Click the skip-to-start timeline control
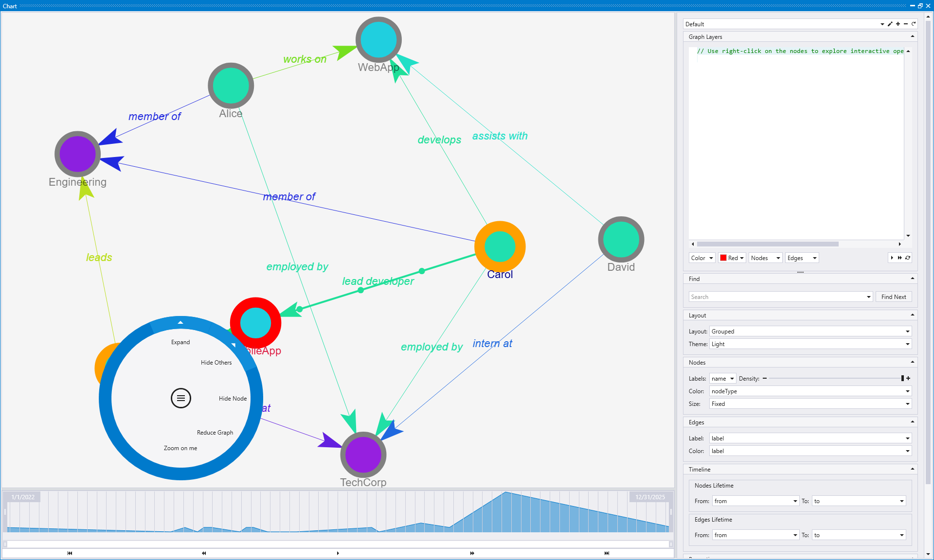The height and width of the screenshot is (560, 934). (69, 553)
